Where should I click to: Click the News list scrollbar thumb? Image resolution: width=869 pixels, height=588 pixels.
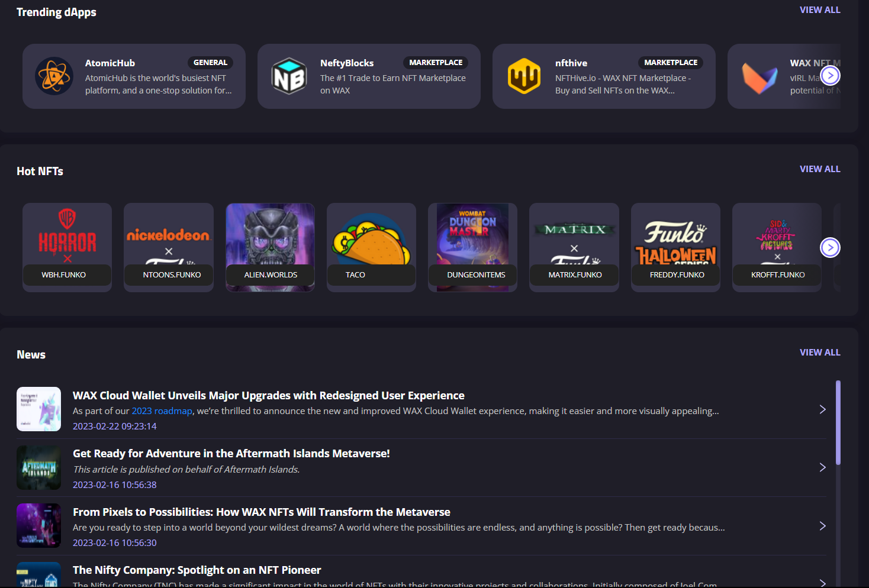coord(838,423)
